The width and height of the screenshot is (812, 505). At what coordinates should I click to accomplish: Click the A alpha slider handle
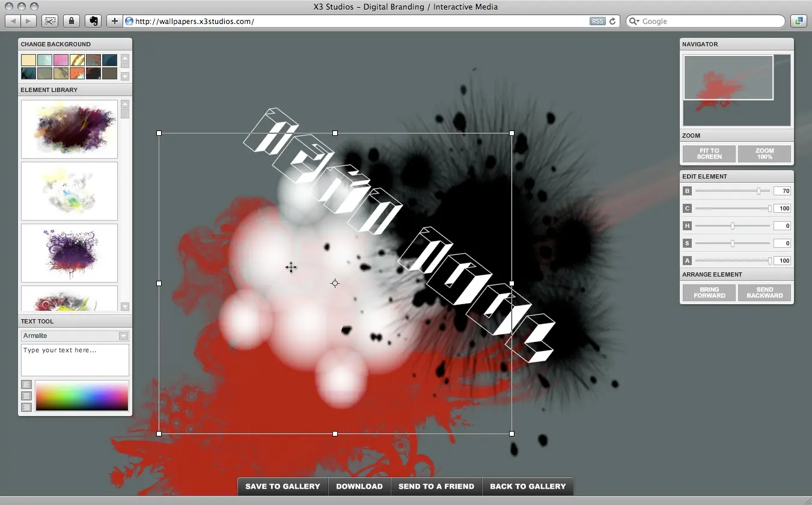coord(769,261)
